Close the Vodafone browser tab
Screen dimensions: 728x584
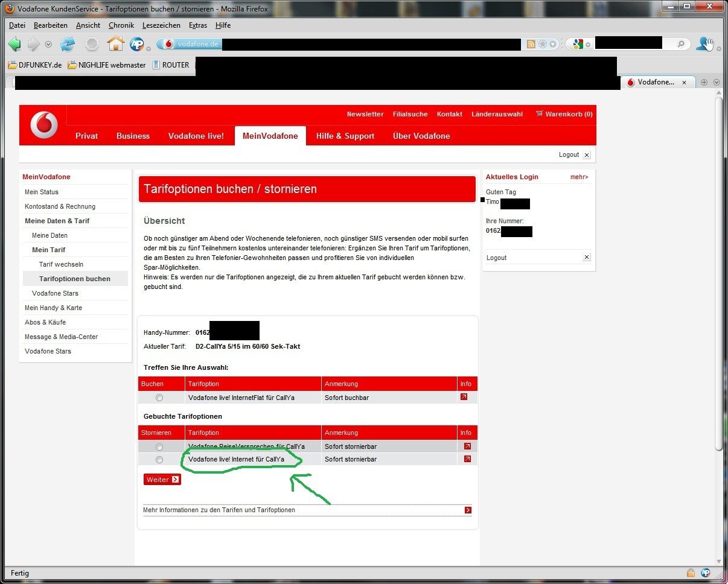click(685, 83)
